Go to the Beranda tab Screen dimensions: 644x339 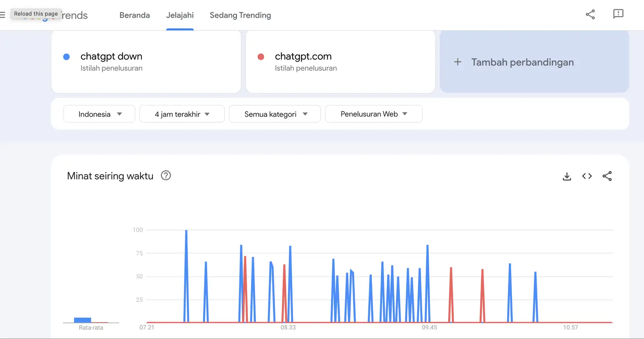[134, 15]
